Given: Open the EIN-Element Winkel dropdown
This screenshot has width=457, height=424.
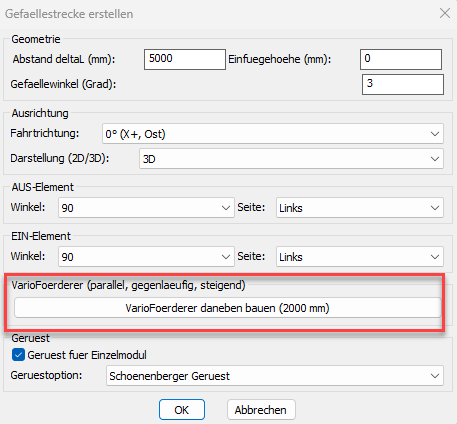Looking at the screenshot, I should pos(146,257).
